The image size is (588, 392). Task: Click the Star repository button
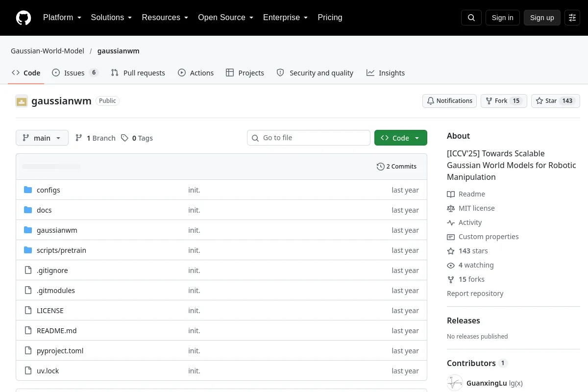(556, 101)
